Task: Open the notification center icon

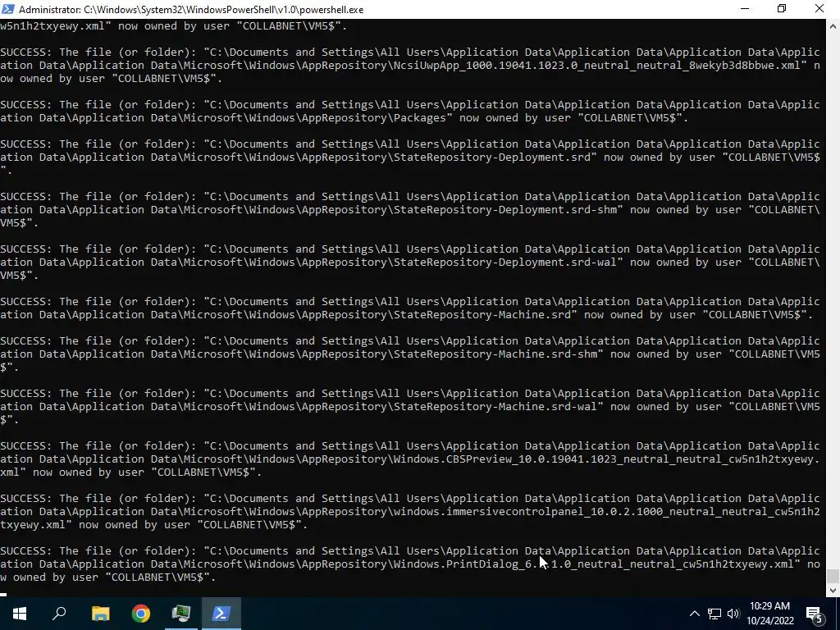Action: (815, 614)
